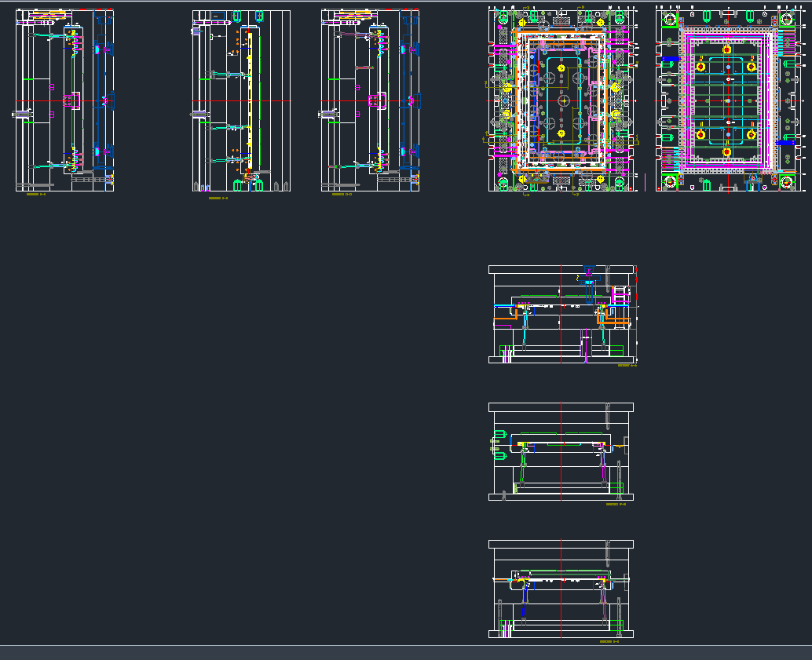Click the yellow label under orange-pipe front section
The width and height of the screenshot is (812, 660).
click(x=627, y=366)
